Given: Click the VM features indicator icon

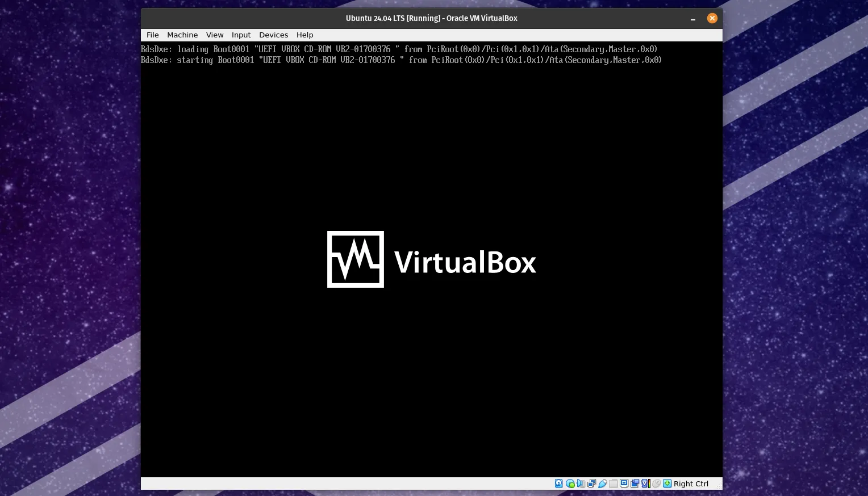Looking at the screenshot, I should pyautogui.click(x=645, y=483).
